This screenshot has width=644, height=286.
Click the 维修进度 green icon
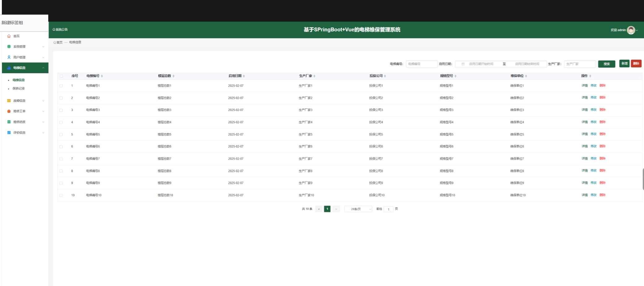9,122
